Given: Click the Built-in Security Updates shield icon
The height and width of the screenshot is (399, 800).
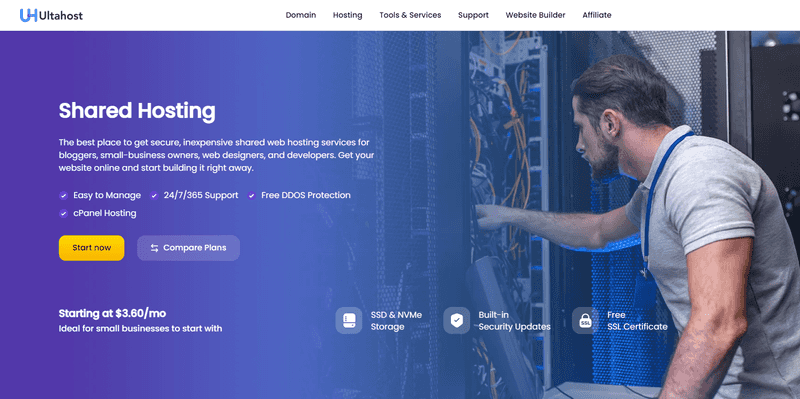Looking at the screenshot, I should [457, 320].
